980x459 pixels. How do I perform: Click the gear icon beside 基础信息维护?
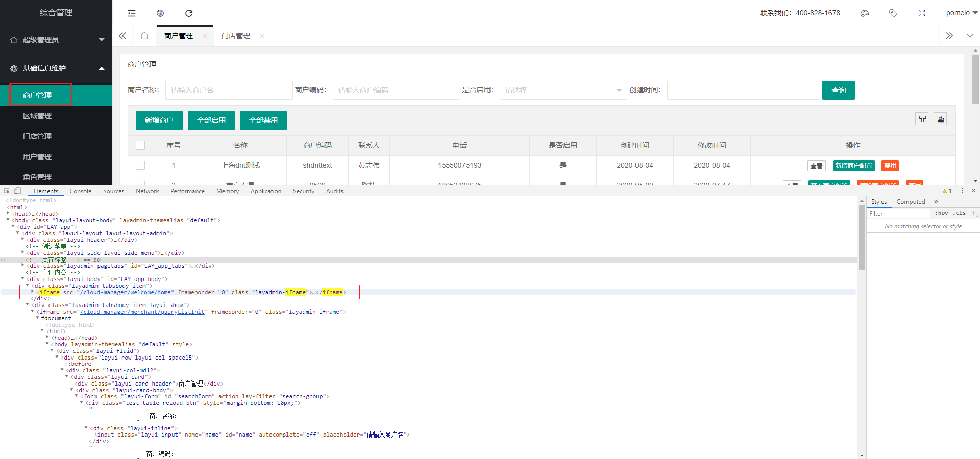point(14,68)
